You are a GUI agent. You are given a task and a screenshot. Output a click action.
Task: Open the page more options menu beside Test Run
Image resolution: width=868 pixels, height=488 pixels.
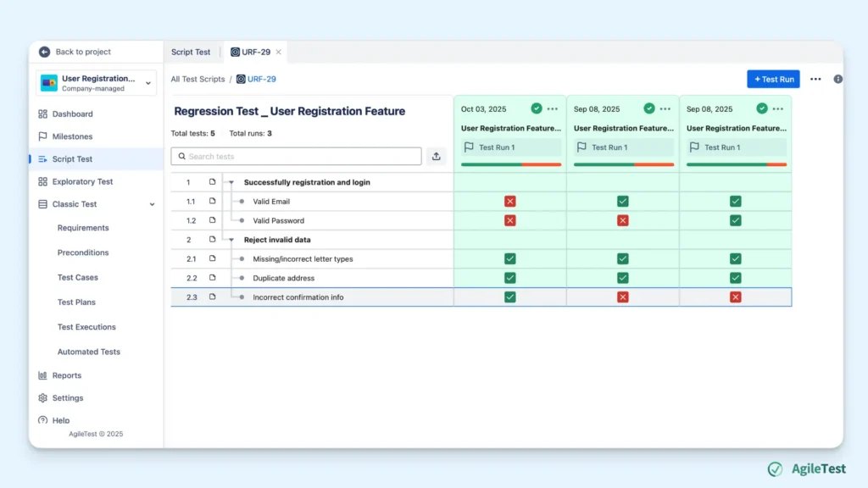(815, 79)
